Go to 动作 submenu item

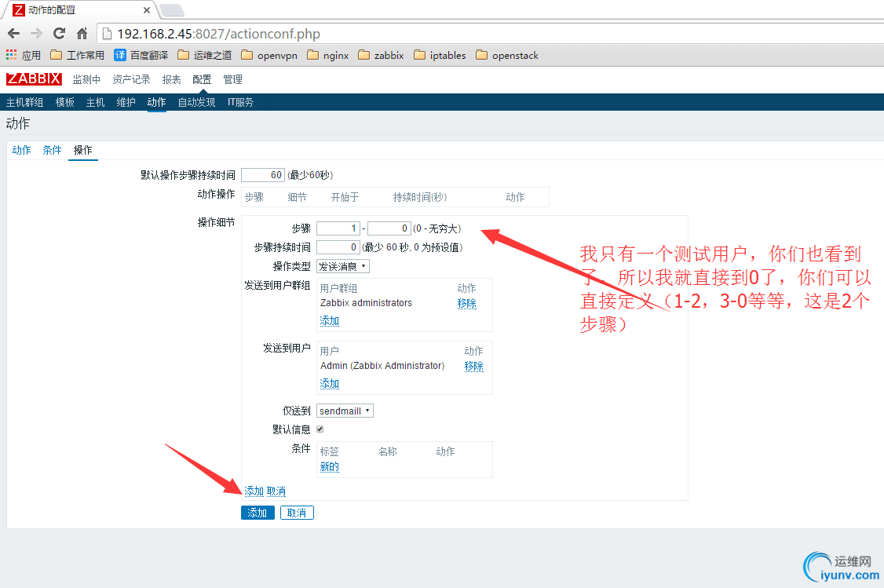click(x=156, y=102)
